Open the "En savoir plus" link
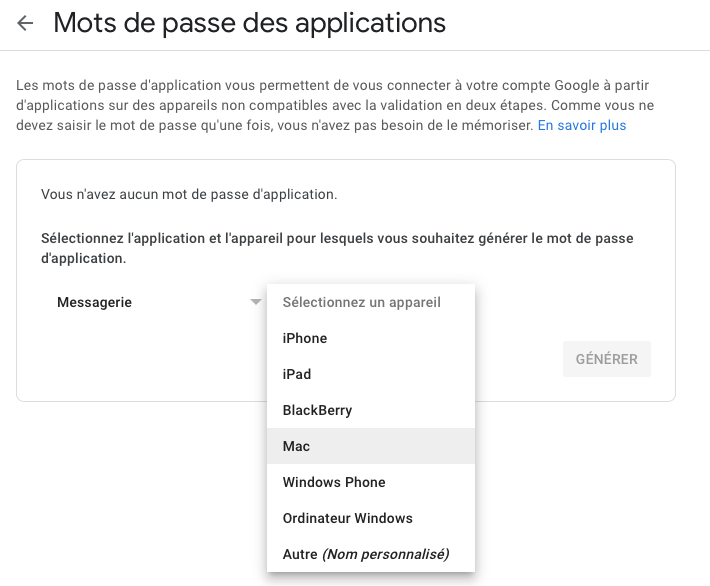This screenshot has height=586, width=710. pyautogui.click(x=581, y=125)
